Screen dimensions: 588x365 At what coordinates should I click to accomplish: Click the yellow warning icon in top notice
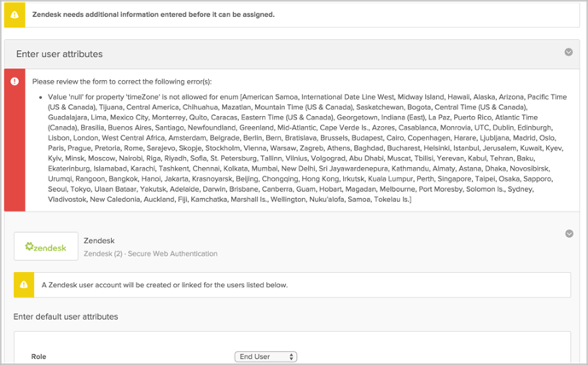15,14
